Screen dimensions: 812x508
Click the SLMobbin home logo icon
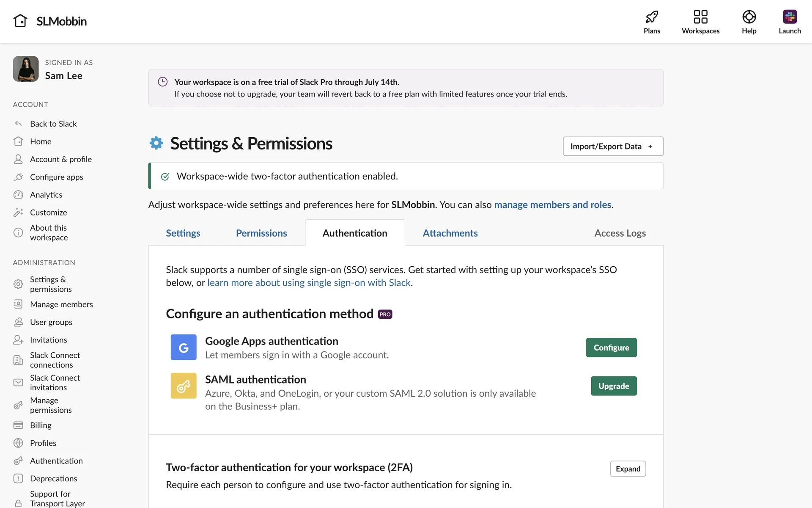pos(20,21)
